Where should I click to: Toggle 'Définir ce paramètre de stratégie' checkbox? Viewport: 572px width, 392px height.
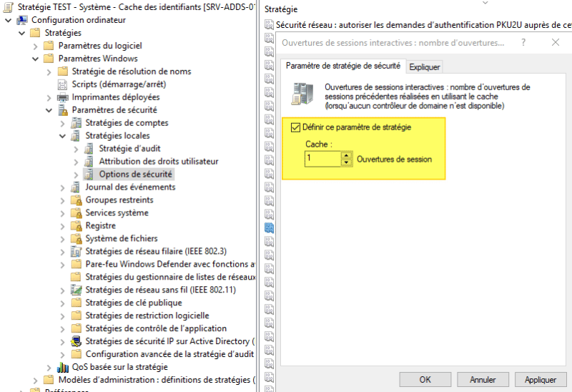(295, 127)
